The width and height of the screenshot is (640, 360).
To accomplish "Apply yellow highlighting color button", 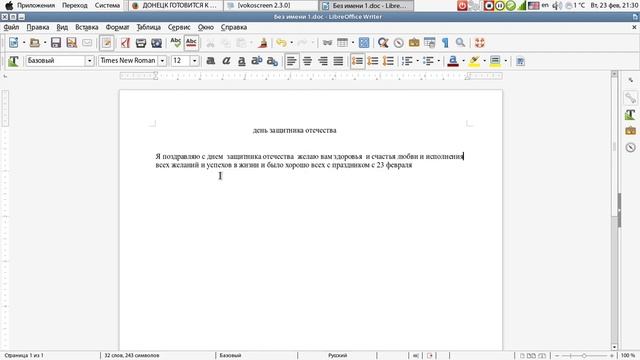I will tap(474, 61).
